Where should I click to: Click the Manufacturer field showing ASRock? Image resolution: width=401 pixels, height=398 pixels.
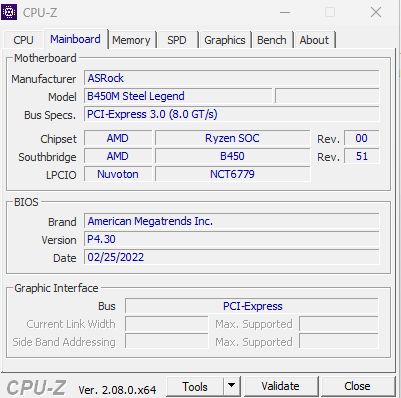[x=231, y=78]
